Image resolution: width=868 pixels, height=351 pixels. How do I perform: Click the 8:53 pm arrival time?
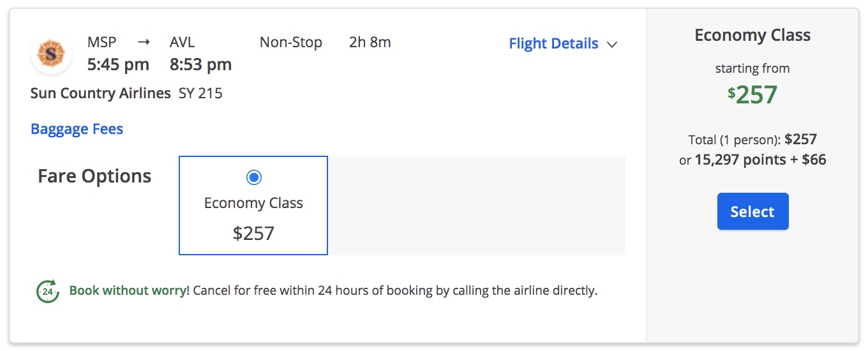[200, 64]
